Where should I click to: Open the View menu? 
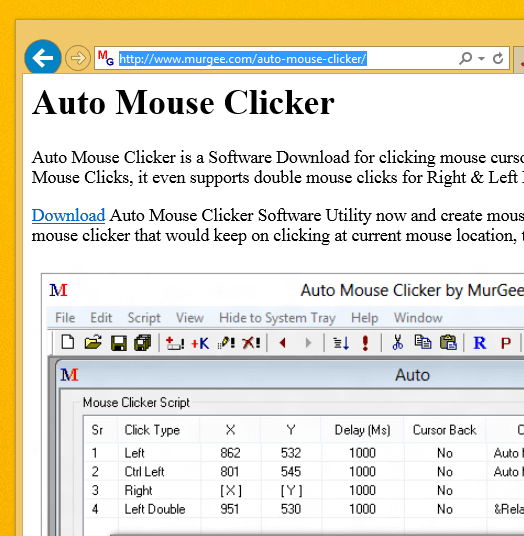[x=190, y=318]
